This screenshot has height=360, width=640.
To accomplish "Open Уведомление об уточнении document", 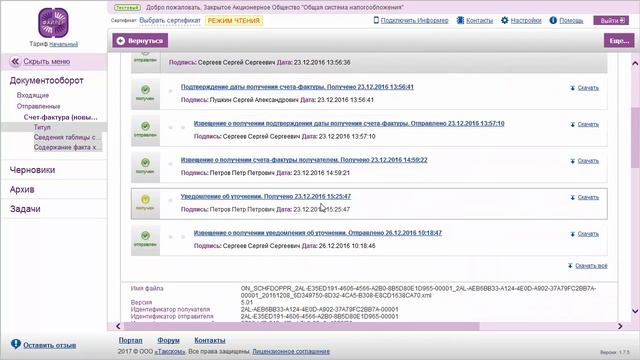I will 266,196.
